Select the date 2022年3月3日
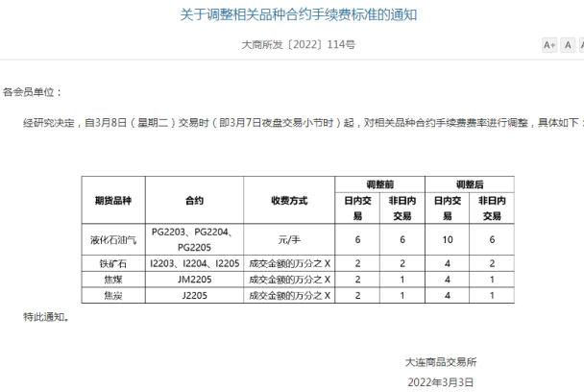 (440, 381)
